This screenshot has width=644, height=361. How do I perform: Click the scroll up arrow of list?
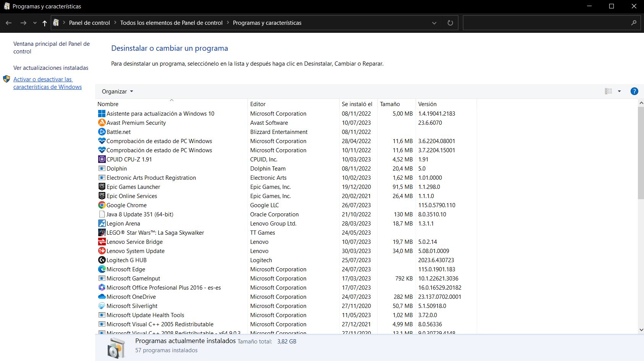pos(641,103)
